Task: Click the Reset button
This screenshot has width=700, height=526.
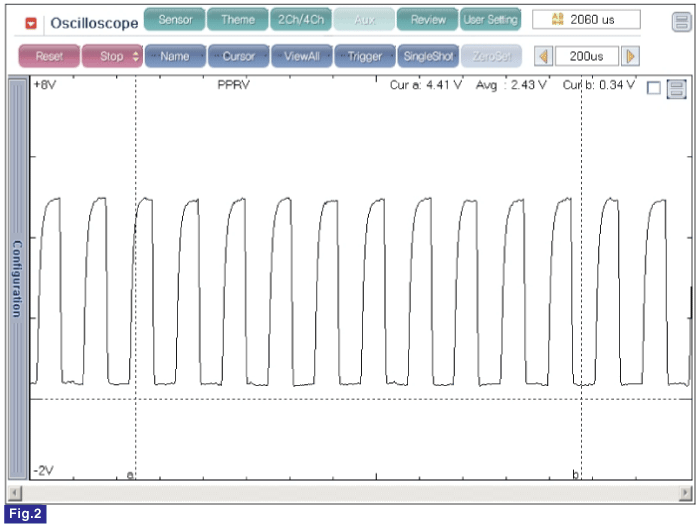Action: point(49,56)
